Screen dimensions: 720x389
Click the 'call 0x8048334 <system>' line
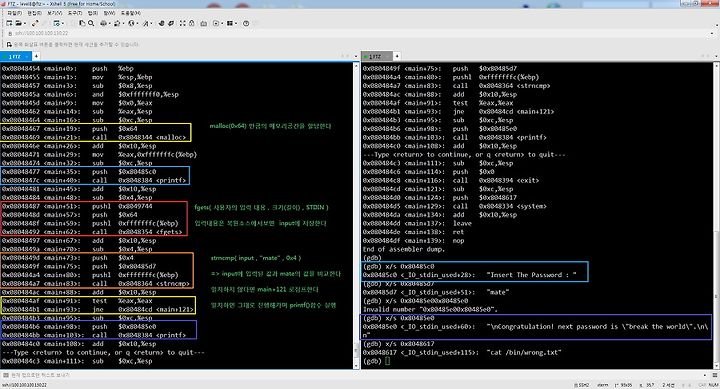455,206
